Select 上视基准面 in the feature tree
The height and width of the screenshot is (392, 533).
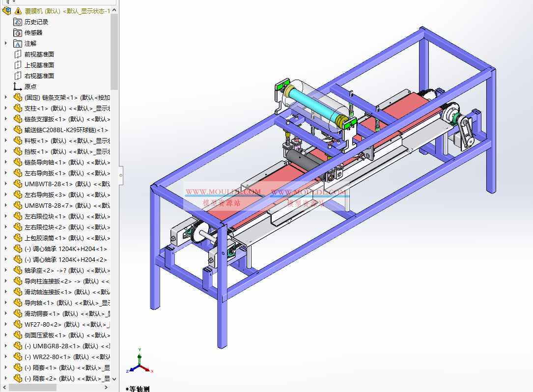(x=39, y=65)
